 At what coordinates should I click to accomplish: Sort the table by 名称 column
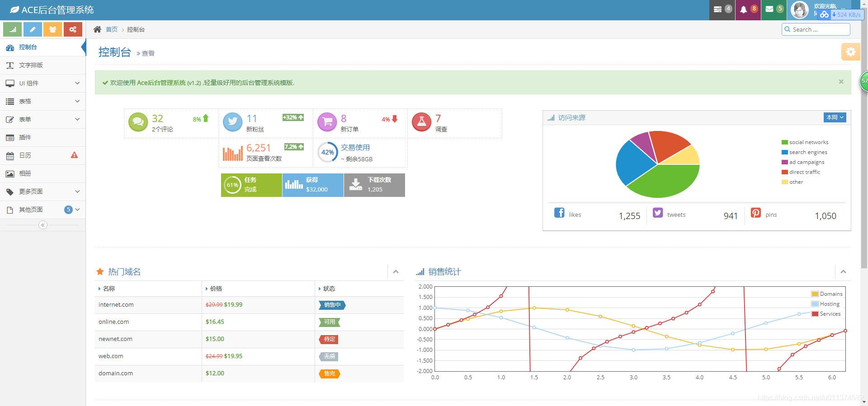[x=148, y=289]
